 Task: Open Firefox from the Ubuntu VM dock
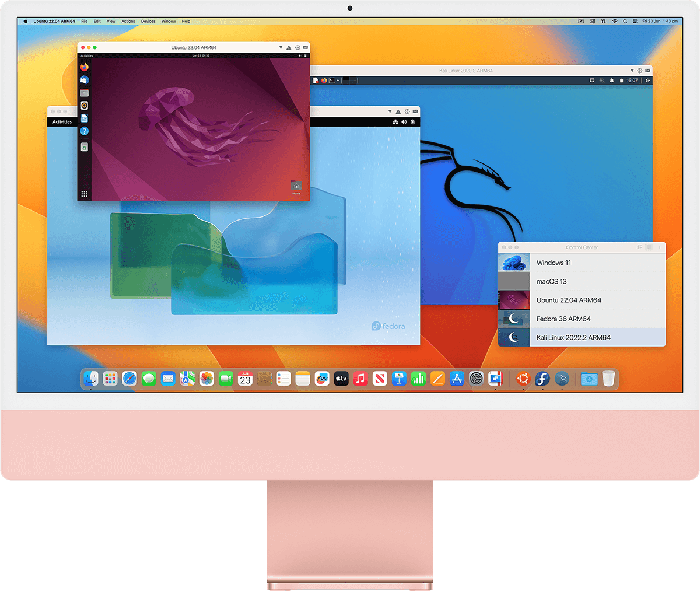click(85, 67)
